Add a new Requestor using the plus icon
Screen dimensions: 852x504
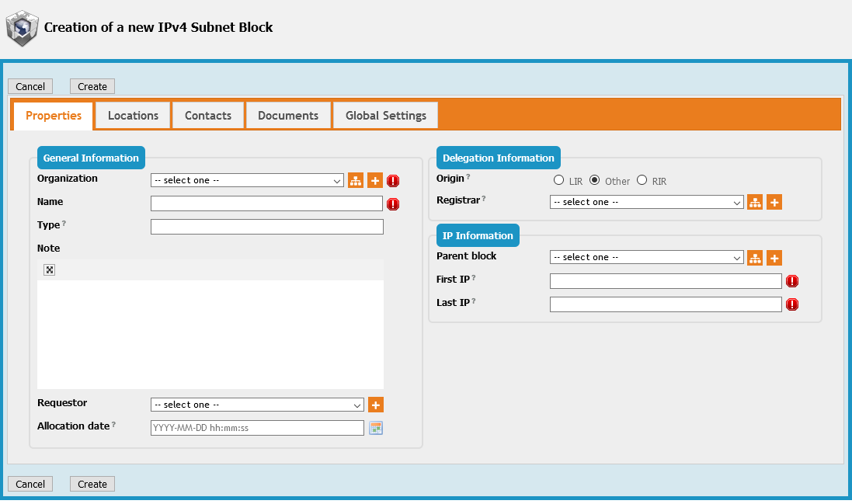[376, 405]
